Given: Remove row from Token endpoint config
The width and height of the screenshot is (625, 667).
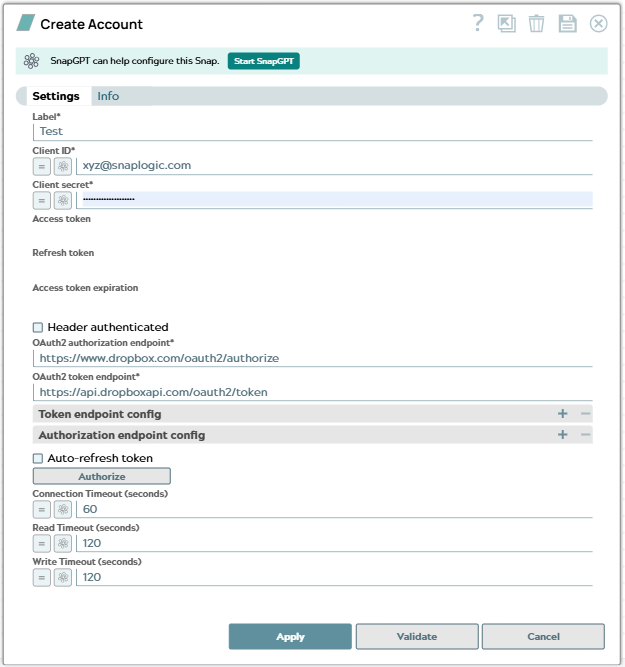Looking at the screenshot, I should click(x=585, y=413).
